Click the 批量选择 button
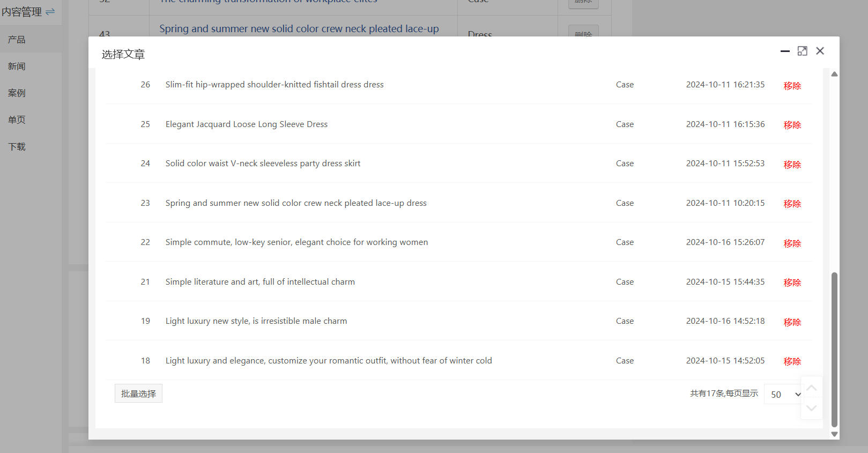Screen dimensions: 868x453 pos(138,393)
